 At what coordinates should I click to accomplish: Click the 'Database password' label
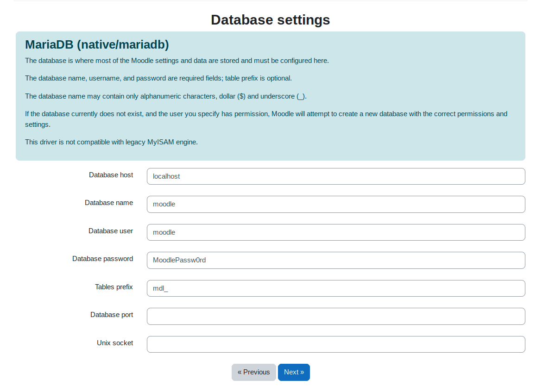click(x=102, y=259)
